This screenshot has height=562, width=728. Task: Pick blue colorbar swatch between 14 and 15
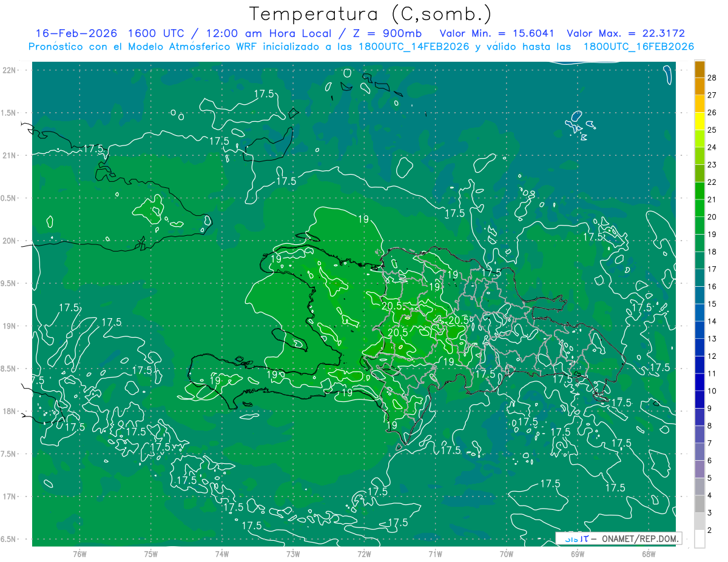point(699,313)
